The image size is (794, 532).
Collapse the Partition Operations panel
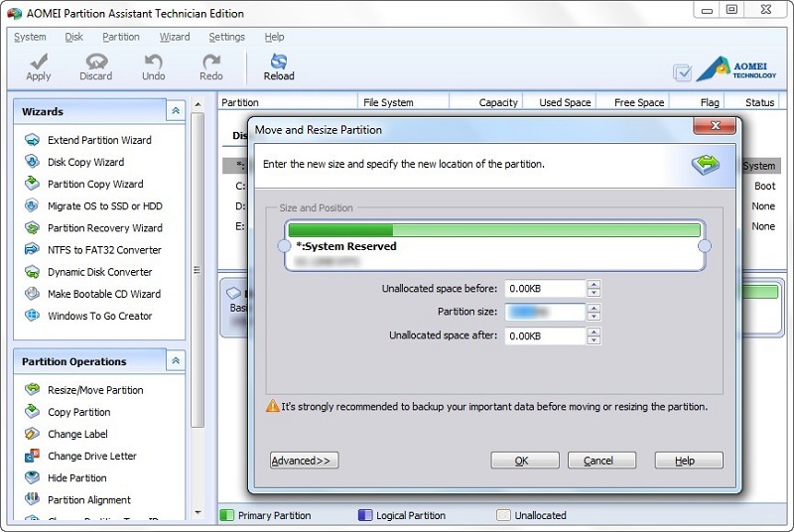pyautogui.click(x=176, y=361)
